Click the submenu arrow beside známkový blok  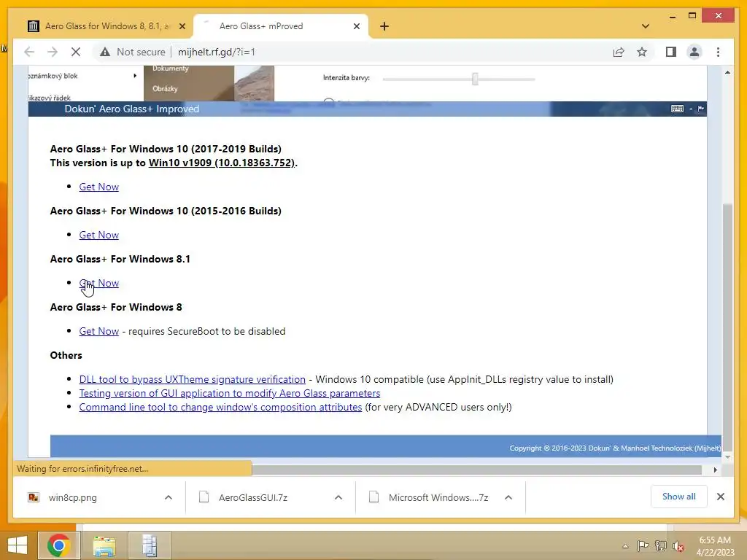tap(135, 76)
